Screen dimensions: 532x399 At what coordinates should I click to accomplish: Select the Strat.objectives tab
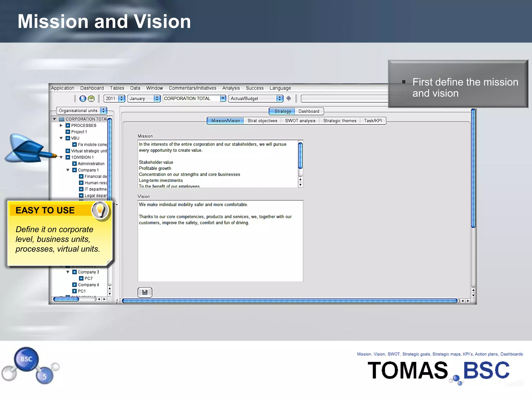(x=262, y=121)
